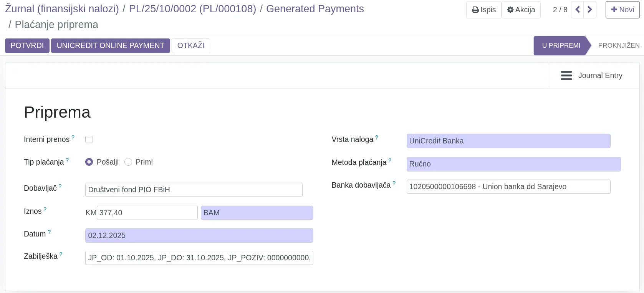The width and height of the screenshot is (644, 293).
Task: Go to the next record arrow
Action: click(590, 10)
